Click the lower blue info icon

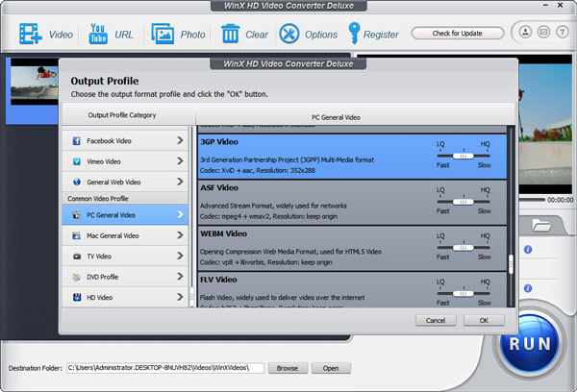(x=528, y=288)
